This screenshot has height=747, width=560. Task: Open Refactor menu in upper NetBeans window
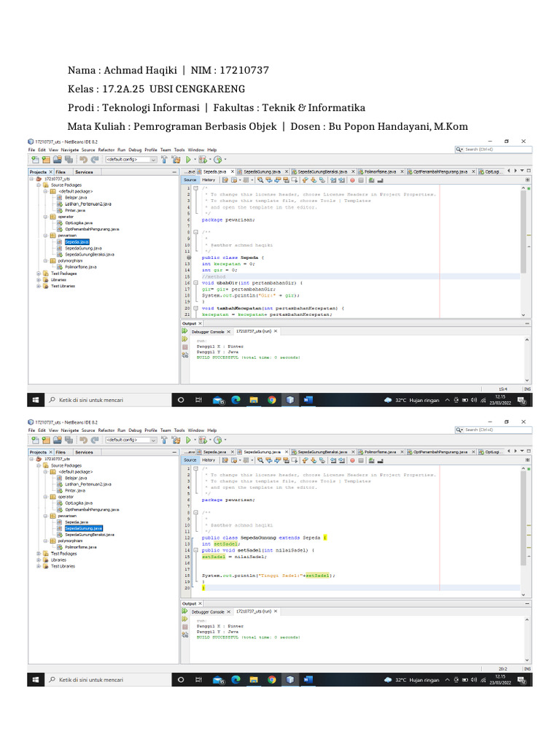point(109,150)
